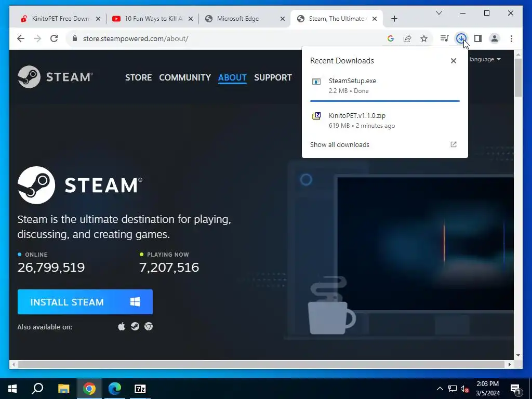The image size is (532, 399).
Task: Click the browser Back arrow
Action: pos(21,38)
